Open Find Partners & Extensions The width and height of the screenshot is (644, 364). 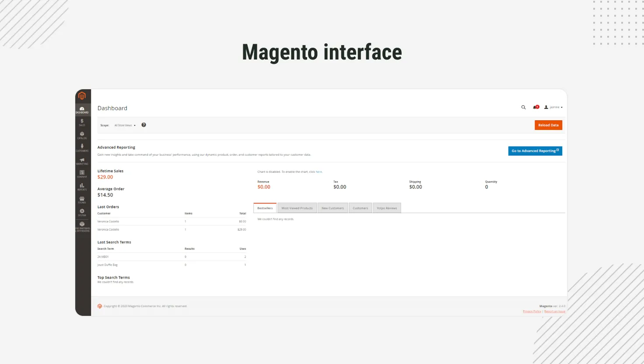point(82,226)
